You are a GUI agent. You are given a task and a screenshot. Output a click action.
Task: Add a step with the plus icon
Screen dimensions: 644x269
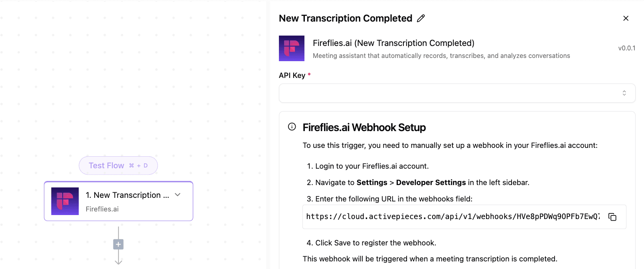pyautogui.click(x=119, y=244)
